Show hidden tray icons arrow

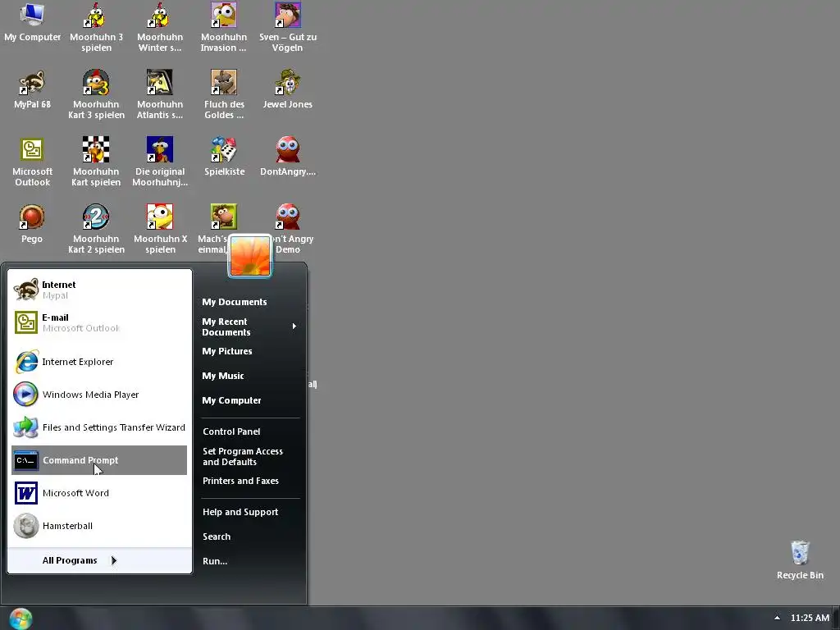pos(777,618)
